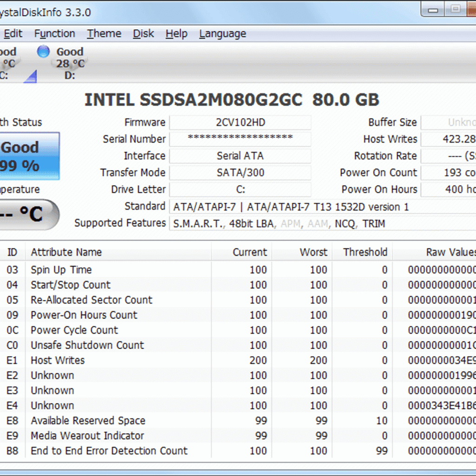Screen dimensions: 476x476
Task: Click the Supported Features field
Action: 321,224
